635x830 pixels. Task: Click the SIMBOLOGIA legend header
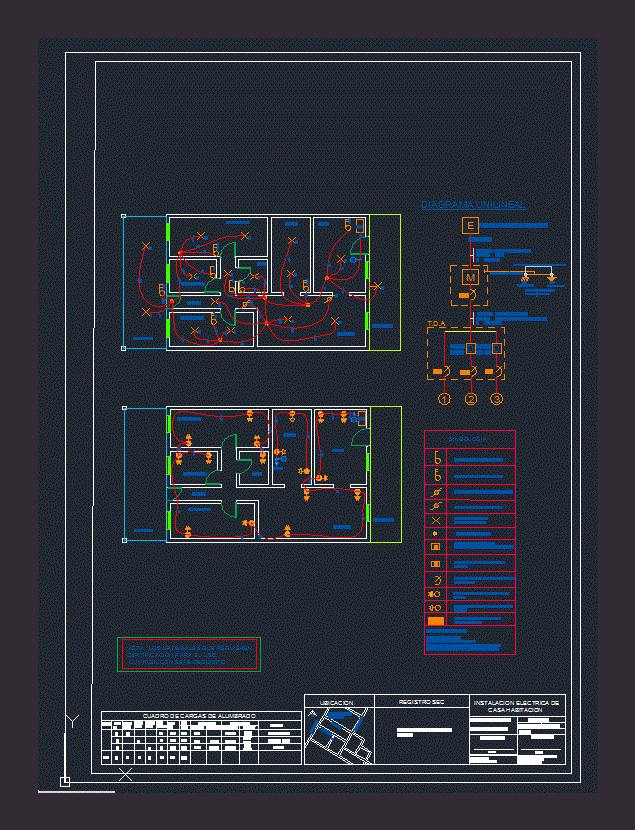point(469,438)
